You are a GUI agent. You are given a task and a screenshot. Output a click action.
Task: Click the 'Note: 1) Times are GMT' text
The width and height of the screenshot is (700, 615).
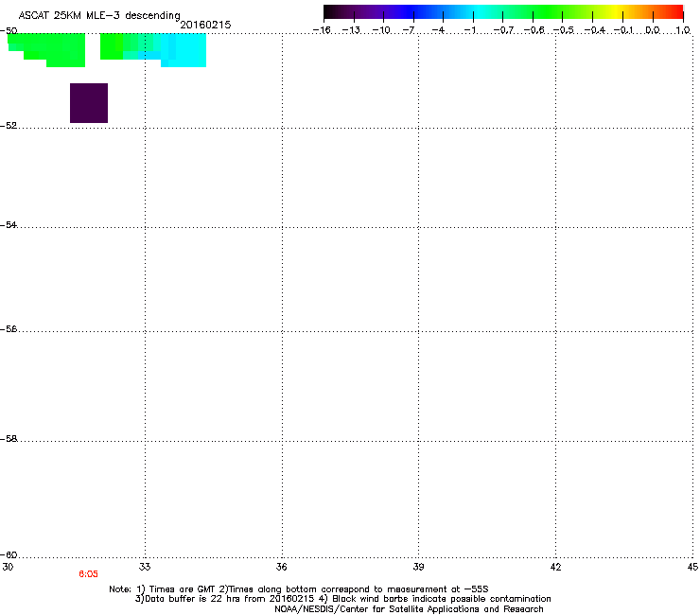tap(163, 589)
